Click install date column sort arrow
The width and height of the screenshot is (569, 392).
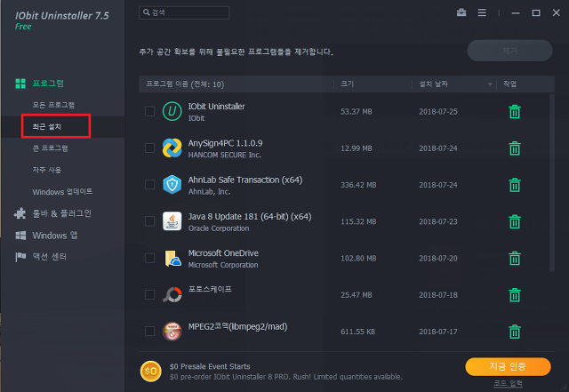(490, 84)
